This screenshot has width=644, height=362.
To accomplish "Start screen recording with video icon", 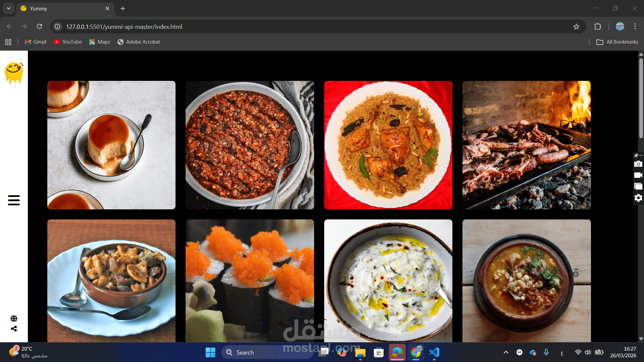I will coord(638,175).
